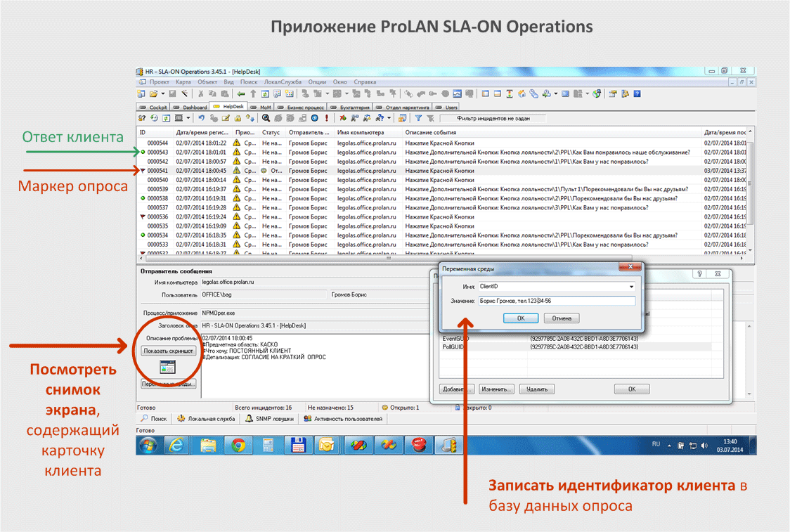Image resolution: width=790 pixels, height=532 pixels.
Task: Click the magnifier search icon in HelpDesk toolbar
Action: [x=267, y=118]
